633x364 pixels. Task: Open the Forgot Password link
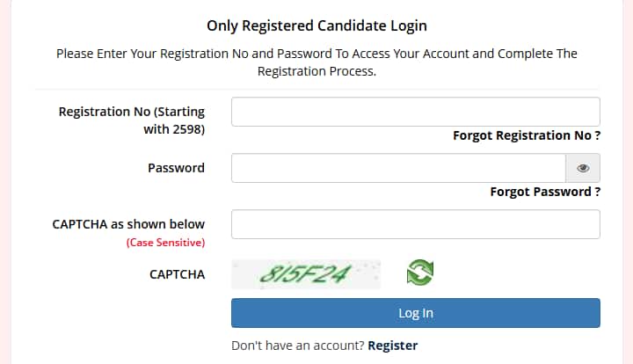[545, 192]
